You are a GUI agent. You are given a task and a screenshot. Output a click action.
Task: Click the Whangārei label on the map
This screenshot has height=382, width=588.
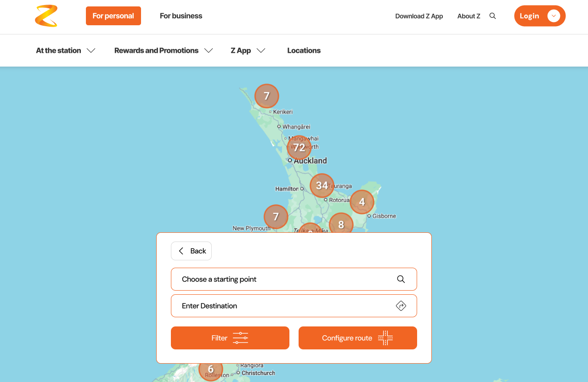(x=296, y=127)
